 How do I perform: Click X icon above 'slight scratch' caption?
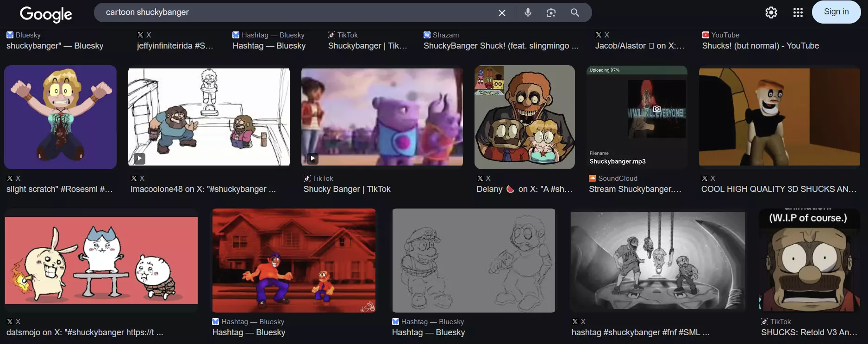click(x=10, y=178)
